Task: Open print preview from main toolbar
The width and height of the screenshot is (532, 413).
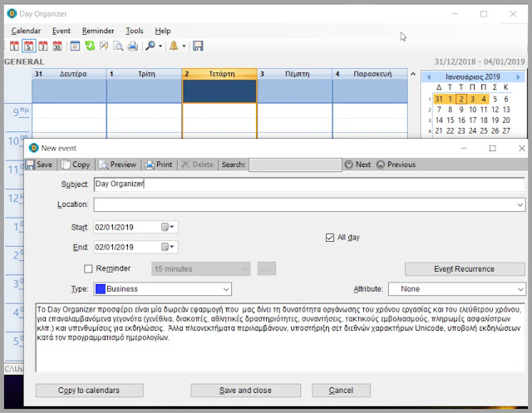Action: [x=118, y=46]
